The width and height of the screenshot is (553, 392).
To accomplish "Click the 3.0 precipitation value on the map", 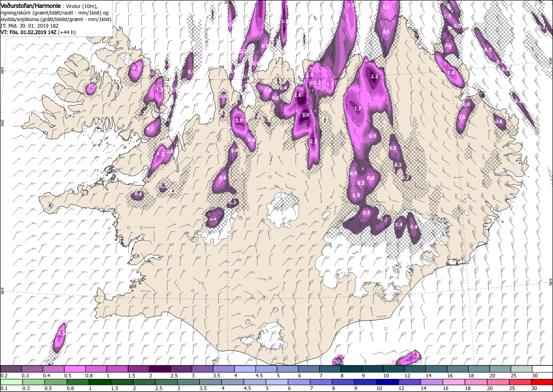I will [x=306, y=115].
